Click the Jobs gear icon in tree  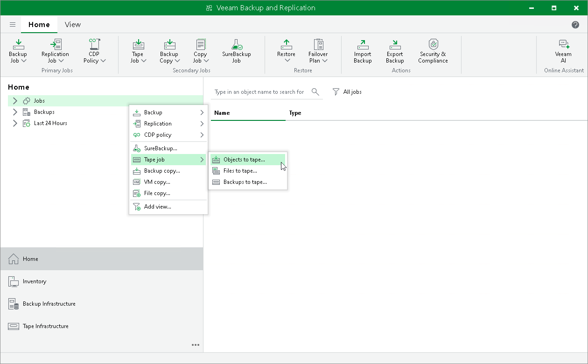(27, 101)
